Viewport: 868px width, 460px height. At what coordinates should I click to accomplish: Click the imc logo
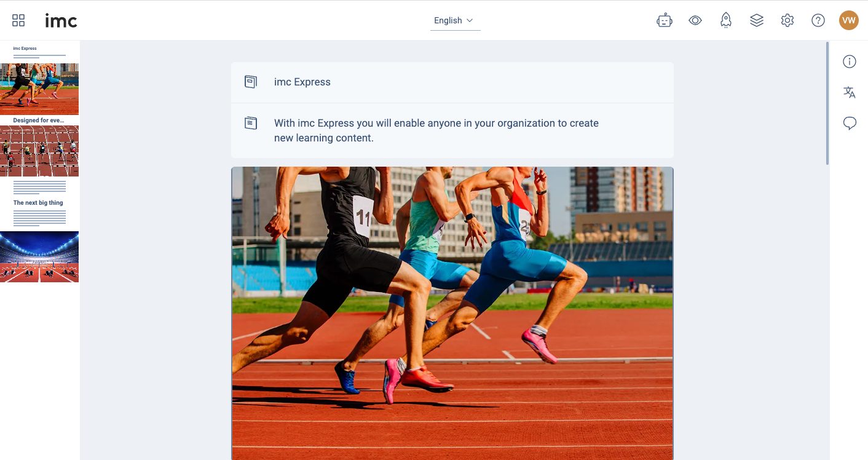[x=61, y=21]
